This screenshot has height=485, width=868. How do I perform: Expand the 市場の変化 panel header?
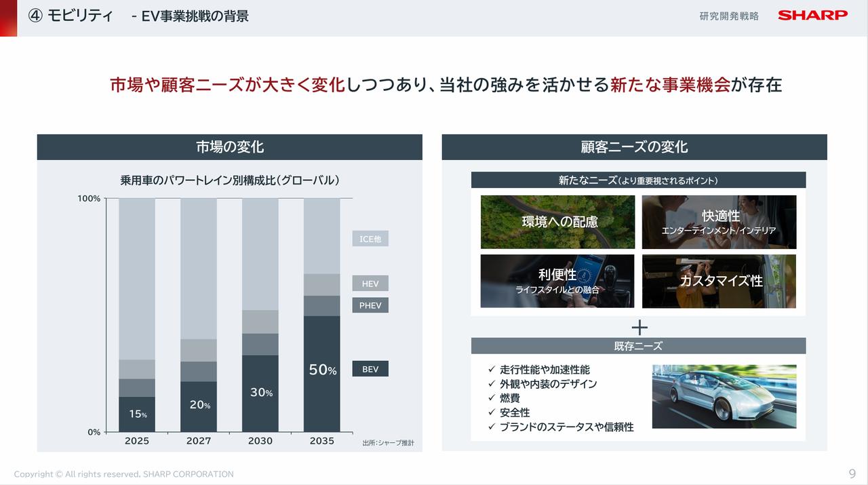(230, 147)
